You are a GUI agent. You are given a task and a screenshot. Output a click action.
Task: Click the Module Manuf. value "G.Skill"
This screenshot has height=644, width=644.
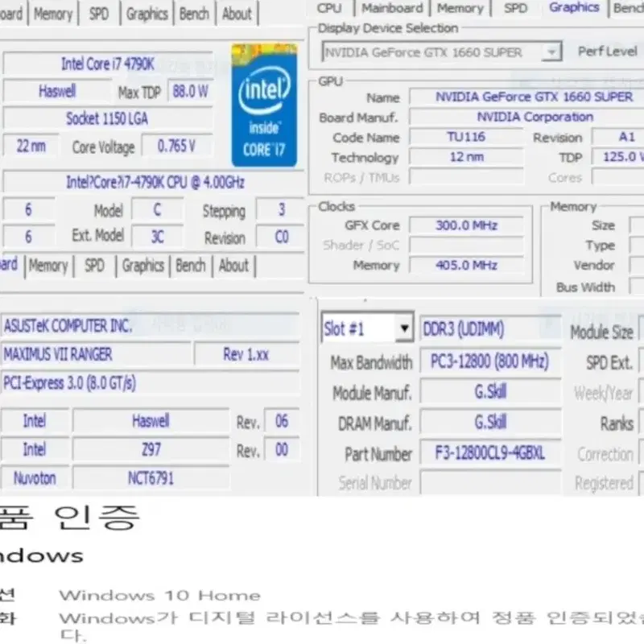tap(490, 392)
